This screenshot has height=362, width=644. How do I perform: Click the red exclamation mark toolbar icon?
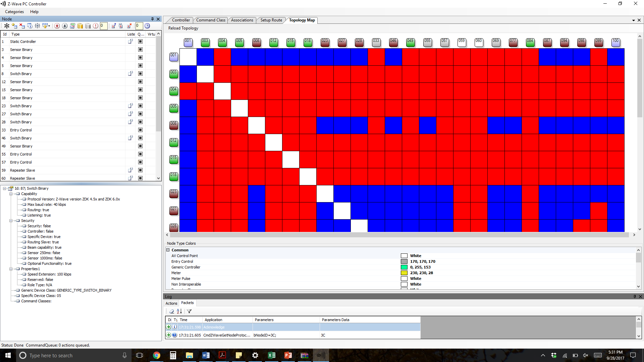pos(96,26)
